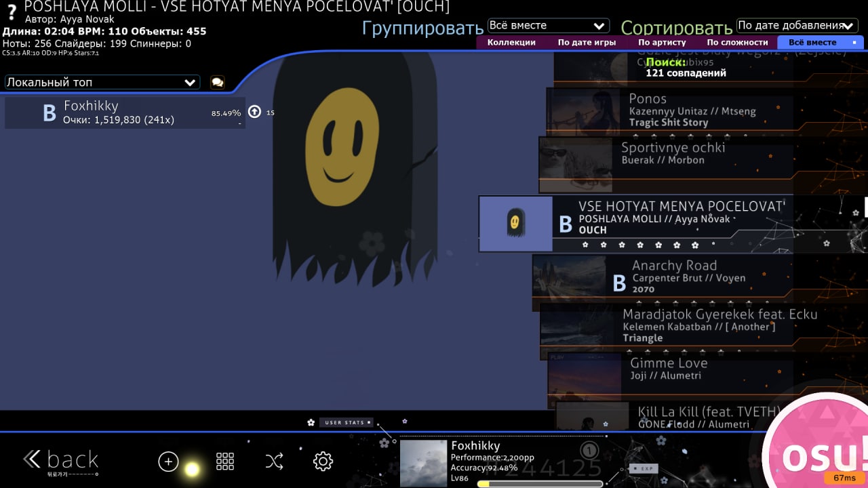Screen dimensions: 868x488
Task: Click the 121 совпадений search result text
Action: 686,73
